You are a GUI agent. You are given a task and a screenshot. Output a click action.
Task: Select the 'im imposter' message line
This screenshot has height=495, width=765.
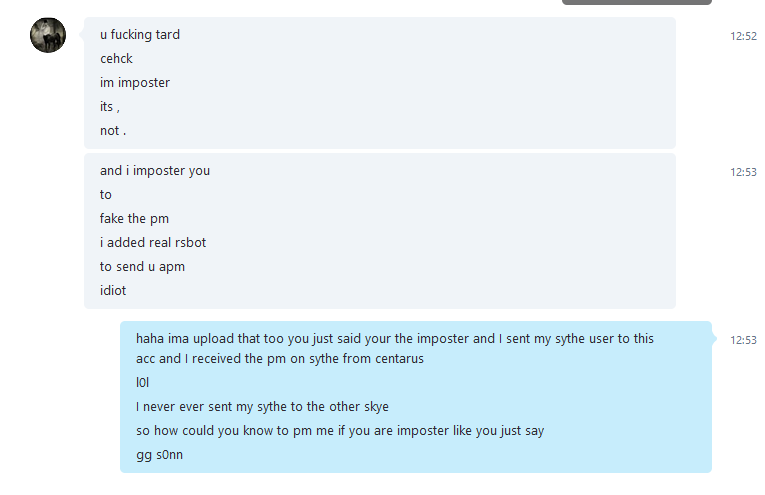tap(135, 82)
